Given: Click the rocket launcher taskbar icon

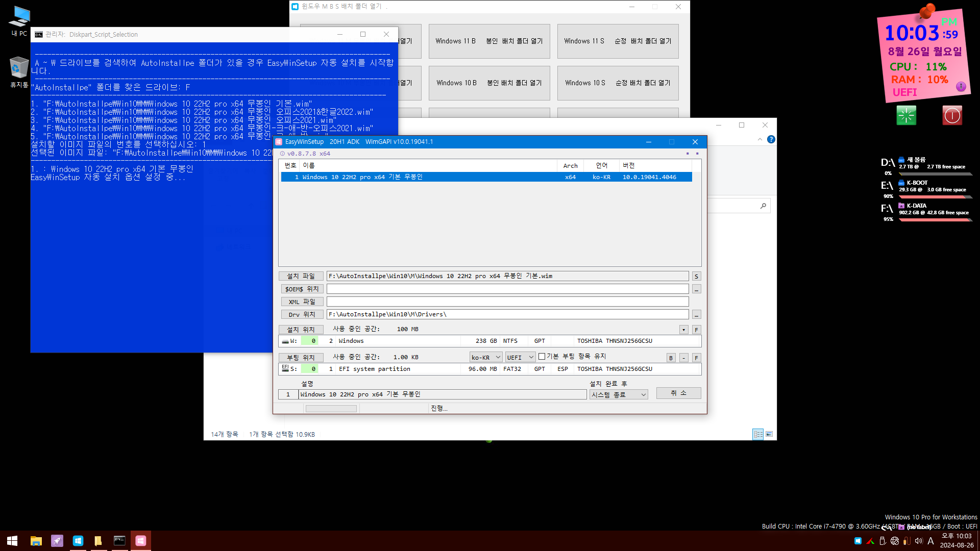Looking at the screenshot, I should pyautogui.click(x=57, y=541).
